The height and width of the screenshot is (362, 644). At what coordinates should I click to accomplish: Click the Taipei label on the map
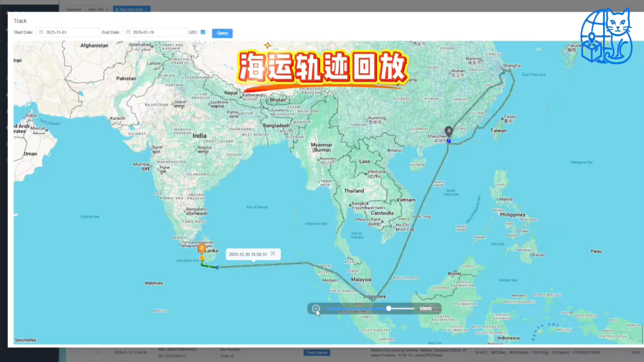[510, 117]
